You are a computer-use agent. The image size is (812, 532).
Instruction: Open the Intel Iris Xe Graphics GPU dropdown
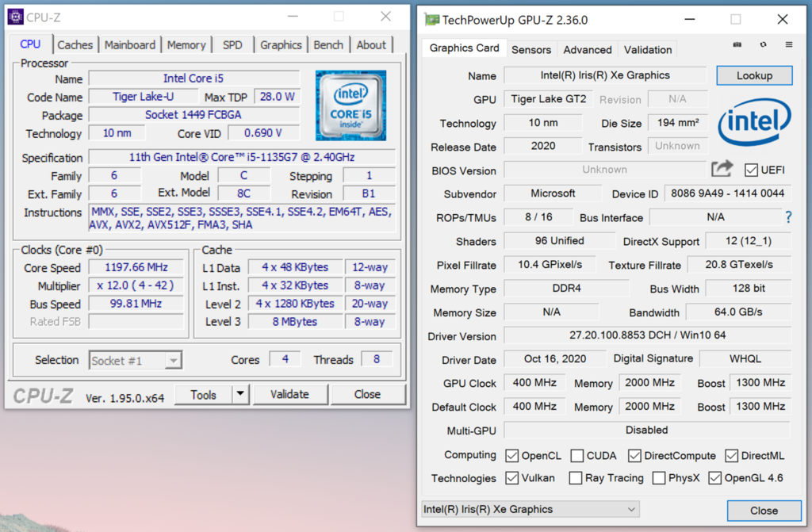tap(530, 509)
